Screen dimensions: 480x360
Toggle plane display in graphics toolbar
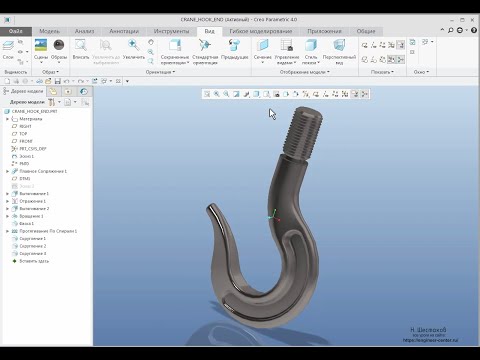(x=316, y=94)
